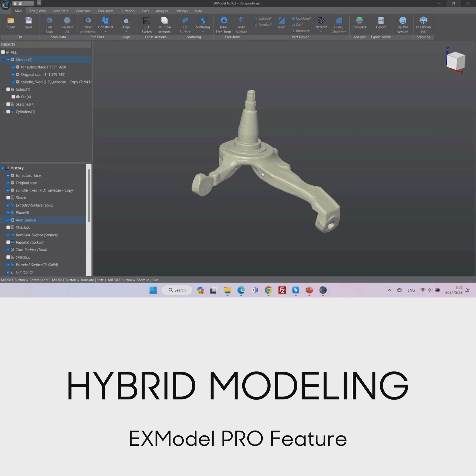Select the New Free-form tool
The image size is (476, 476).
pyautogui.click(x=224, y=21)
